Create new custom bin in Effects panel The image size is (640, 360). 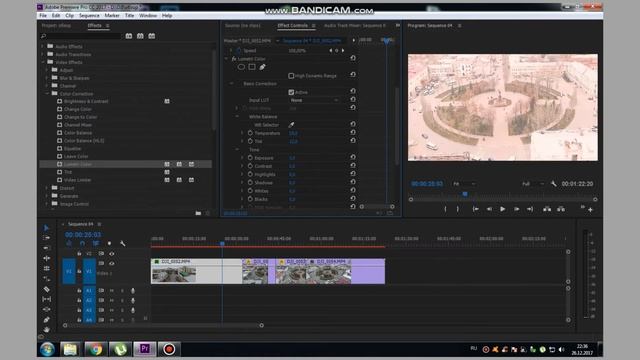198,213
